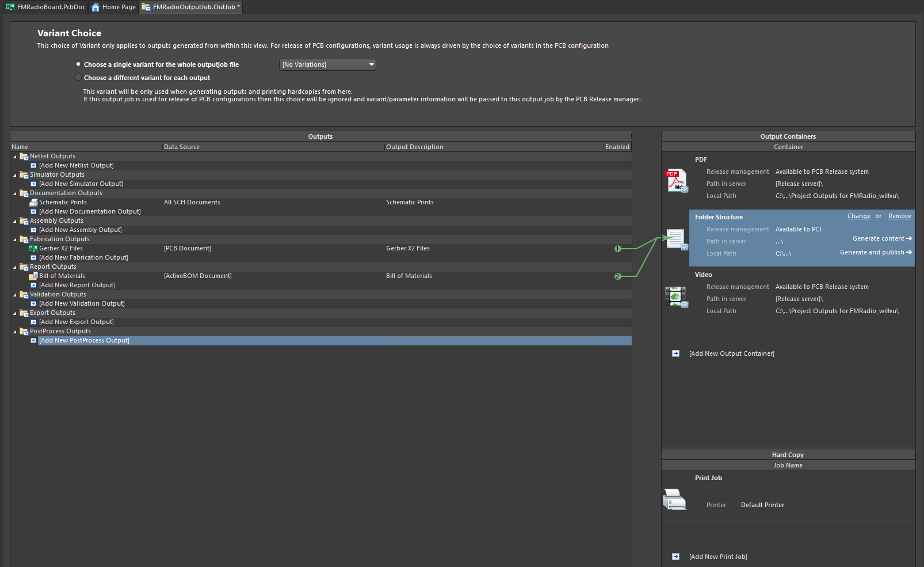Collapse the Simulator Outputs group
Viewport: 924px width, 567px height.
15,175
